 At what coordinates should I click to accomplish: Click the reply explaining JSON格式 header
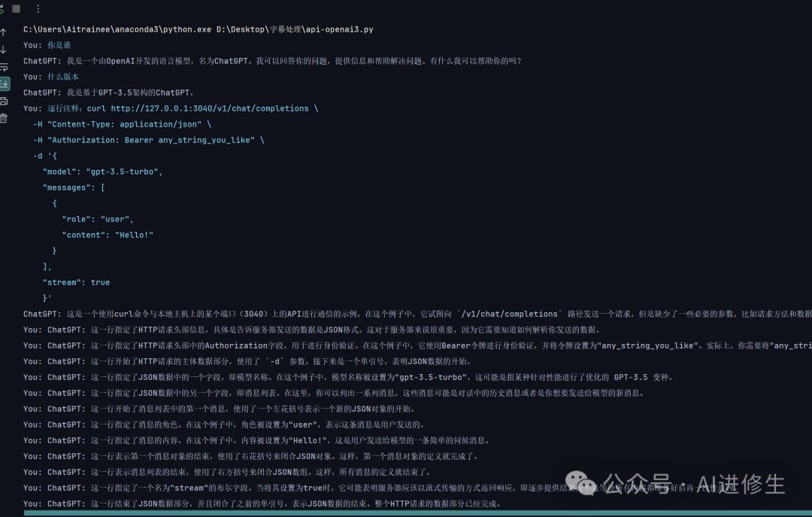pyautogui.click(x=311, y=330)
